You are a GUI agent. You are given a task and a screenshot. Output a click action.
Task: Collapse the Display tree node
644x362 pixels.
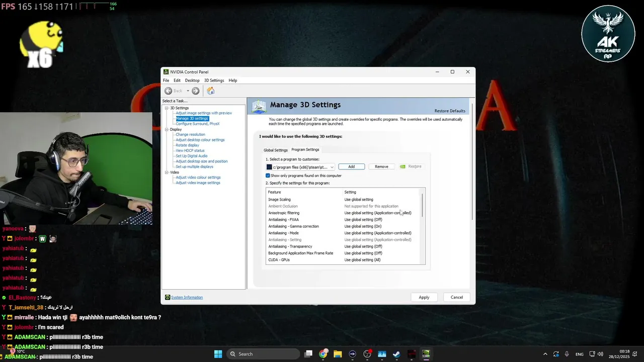pyautogui.click(x=167, y=130)
